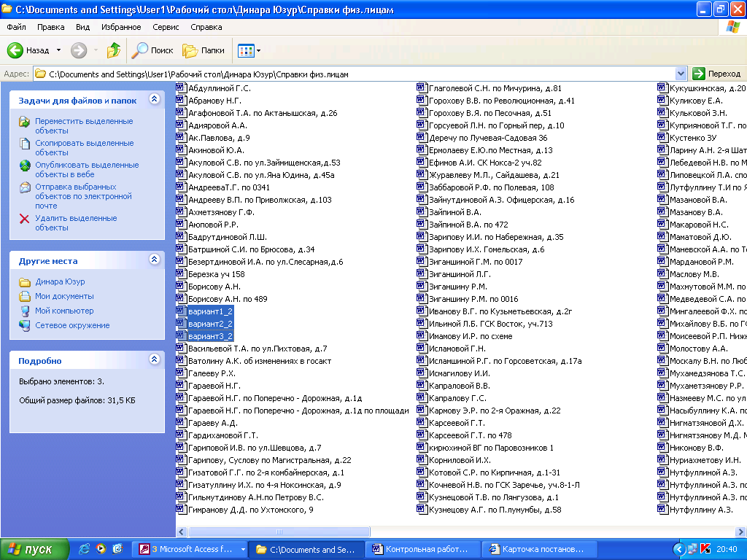Select the вариант1_2 file
This screenshot has height=560, width=747.
[210, 311]
